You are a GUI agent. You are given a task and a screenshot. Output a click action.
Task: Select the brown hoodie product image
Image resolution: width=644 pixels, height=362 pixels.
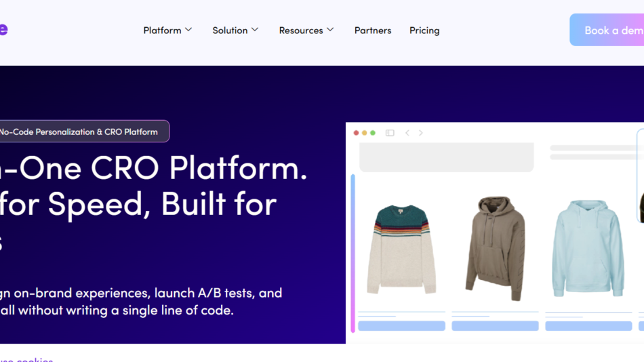click(495, 248)
